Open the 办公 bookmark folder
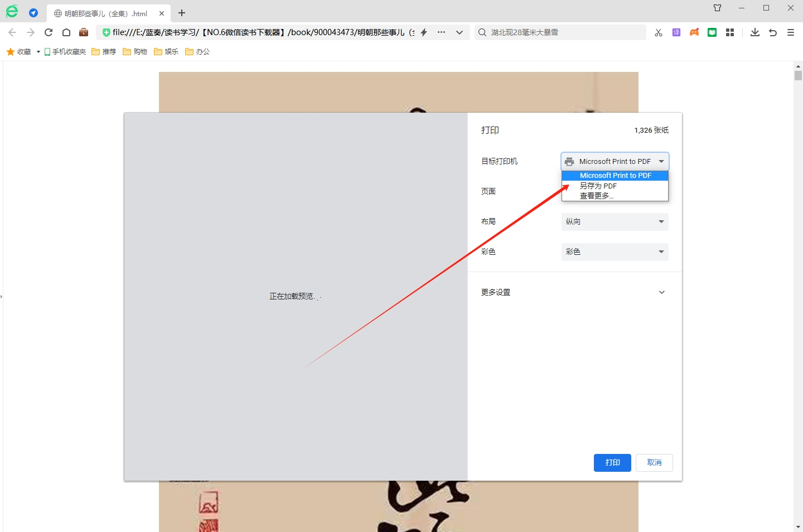This screenshot has height=532, width=803. pyautogui.click(x=197, y=52)
